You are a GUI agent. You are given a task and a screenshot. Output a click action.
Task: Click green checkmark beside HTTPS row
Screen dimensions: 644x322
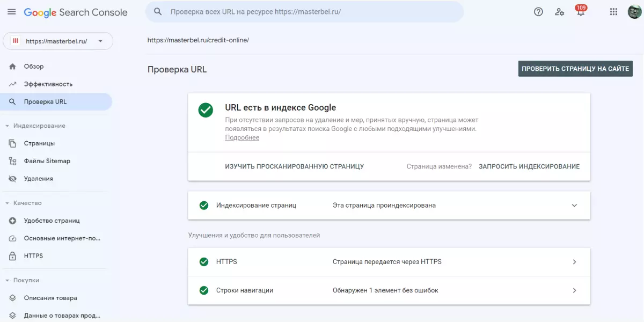click(x=204, y=262)
